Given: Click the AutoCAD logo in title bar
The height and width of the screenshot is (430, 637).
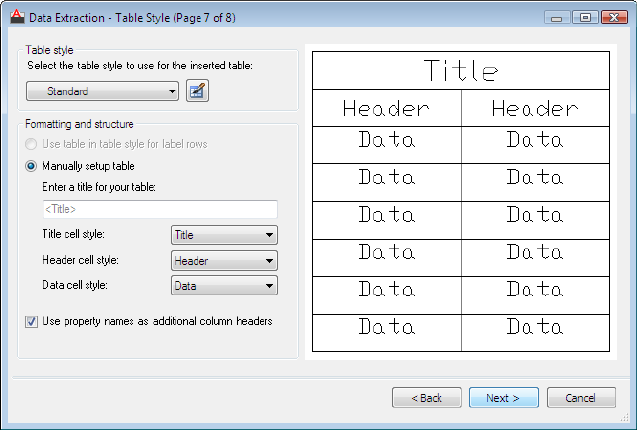Looking at the screenshot, I should pyautogui.click(x=15, y=16).
